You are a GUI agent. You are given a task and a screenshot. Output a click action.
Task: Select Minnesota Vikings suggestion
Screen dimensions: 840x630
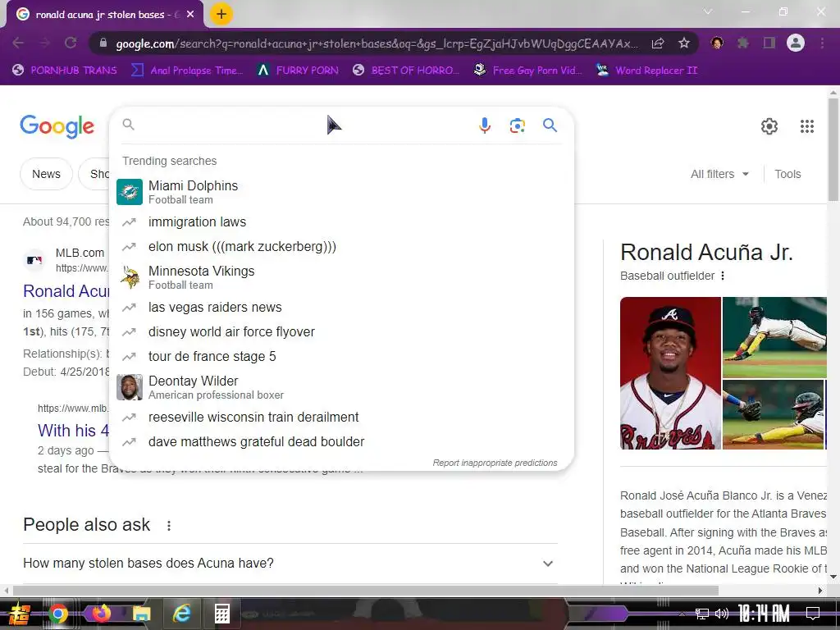pyautogui.click(x=341, y=277)
